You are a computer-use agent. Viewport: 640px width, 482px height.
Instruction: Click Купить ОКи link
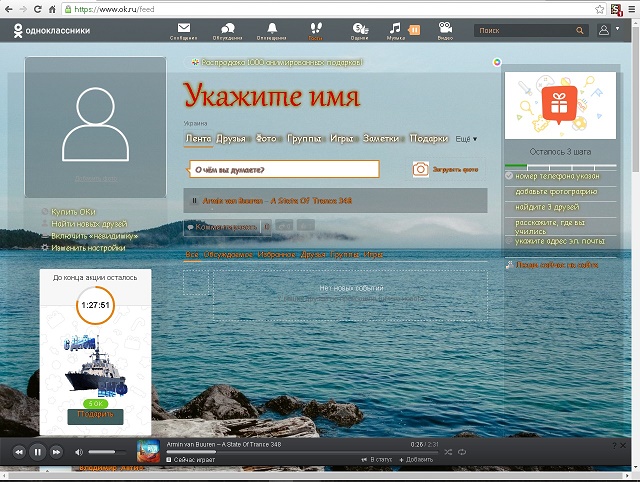[73, 212]
